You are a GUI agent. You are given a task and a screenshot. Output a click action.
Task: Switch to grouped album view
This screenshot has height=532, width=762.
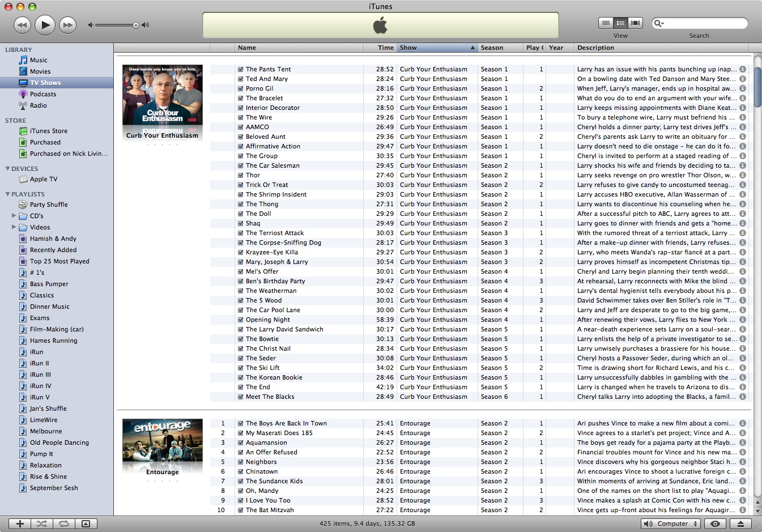click(621, 23)
